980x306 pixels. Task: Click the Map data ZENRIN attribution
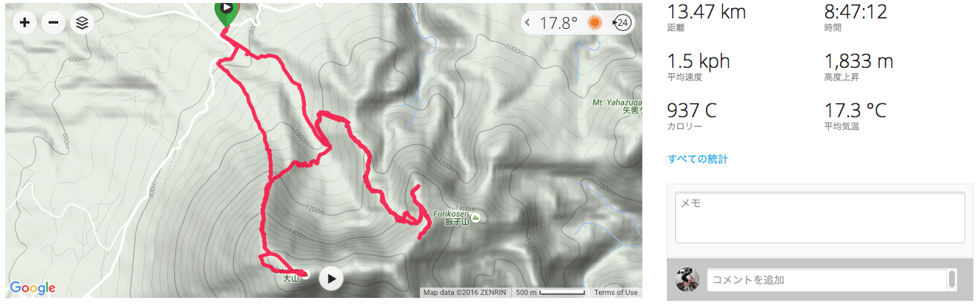click(466, 293)
